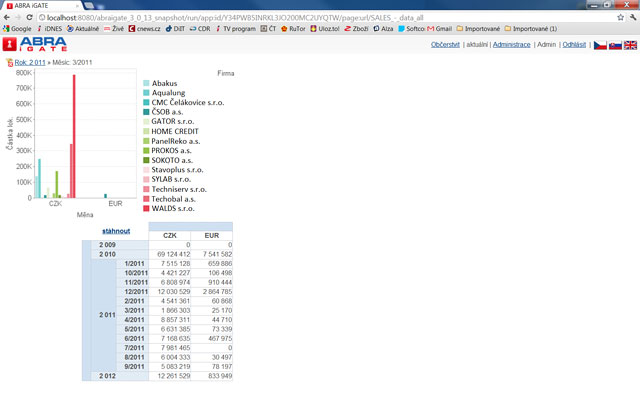The height and width of the screenshot is (408, 640).
Task: Open the DIIT bookmark
Action: pyautogui.click(x=175, y=29)
